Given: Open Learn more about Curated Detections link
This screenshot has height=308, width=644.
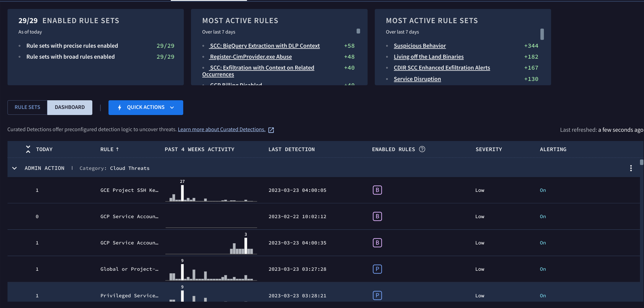Looking at the screenshot, I should click(x=221, y=129).
